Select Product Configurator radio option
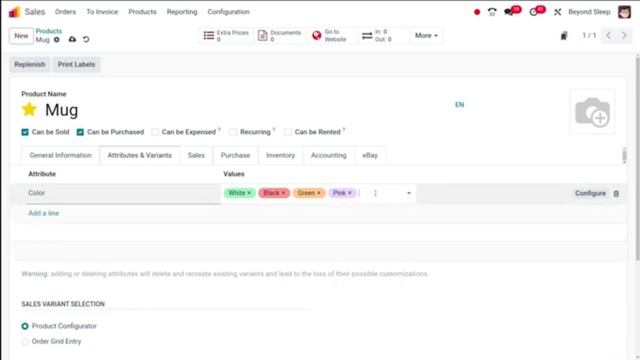 point(25,326)
